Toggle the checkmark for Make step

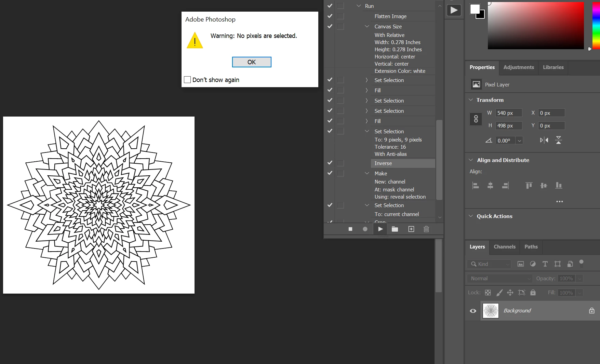tap(330, 173)
